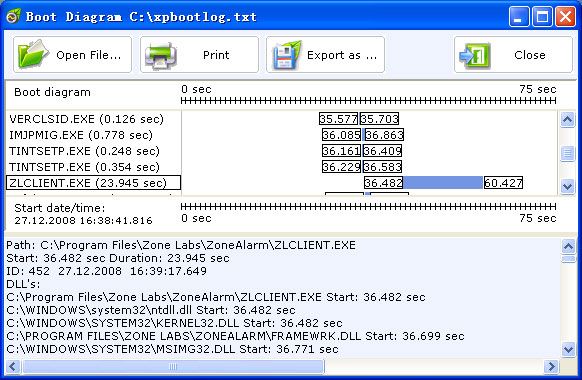Minimize the Boot Diagram window
The image size is (582, 380).
[x=519, y=17]
